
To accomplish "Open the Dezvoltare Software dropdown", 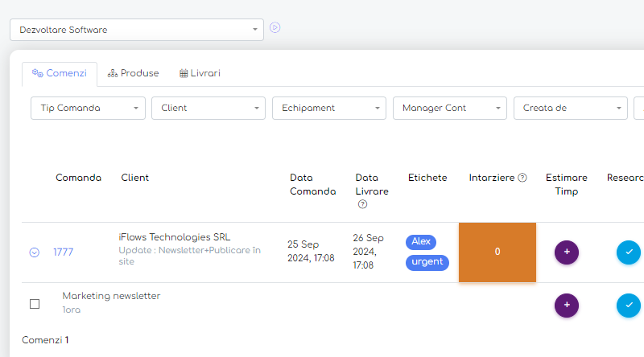I will (137, 30).
